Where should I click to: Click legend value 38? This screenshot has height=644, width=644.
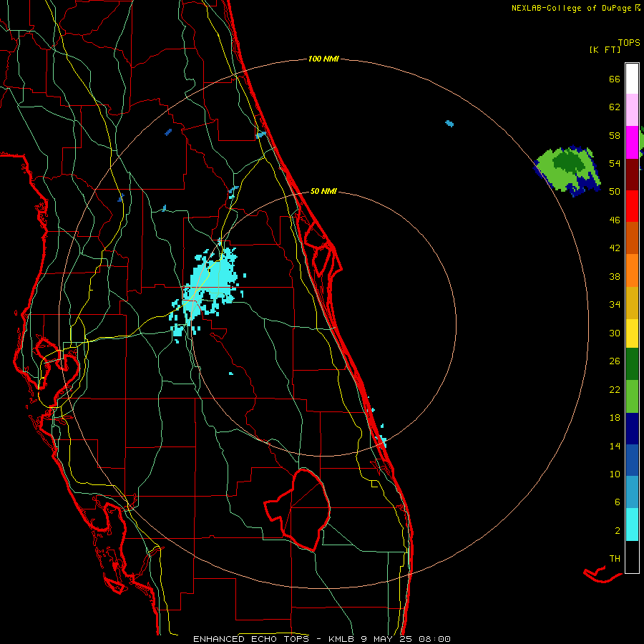pyautogui.click(x=615, y=276)
